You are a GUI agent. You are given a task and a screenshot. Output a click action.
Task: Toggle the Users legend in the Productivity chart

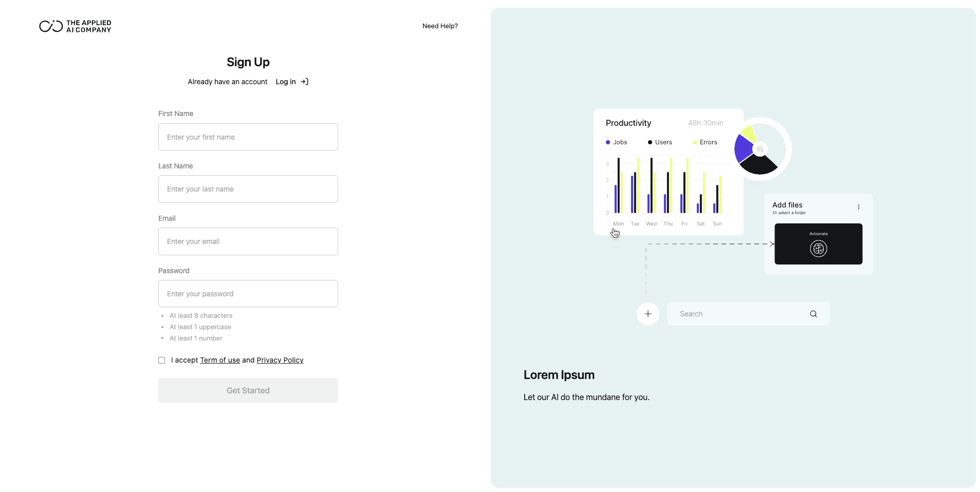(x=660, y=142)
